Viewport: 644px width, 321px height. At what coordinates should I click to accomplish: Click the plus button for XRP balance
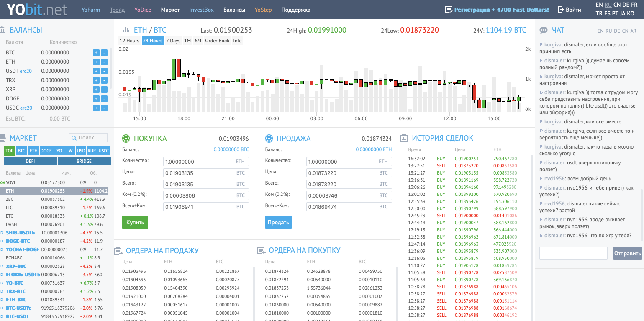click(x=96, y=90)
